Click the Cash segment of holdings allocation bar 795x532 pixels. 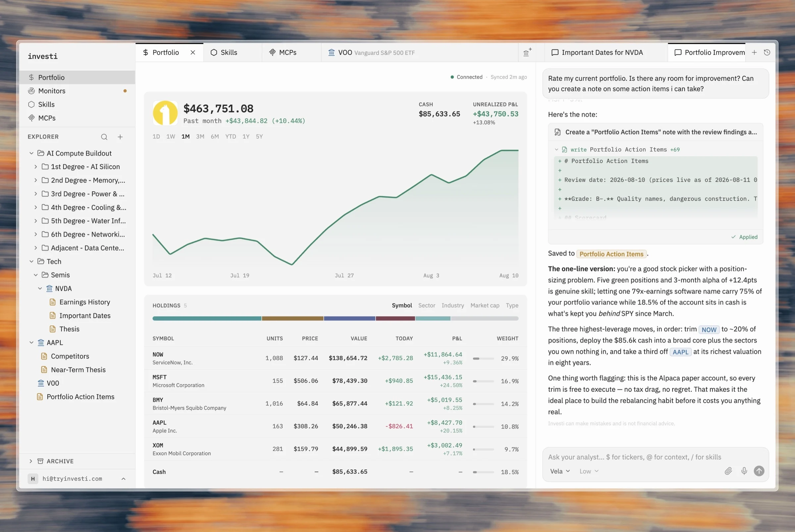pyautogui.click(x=484, y=318)
